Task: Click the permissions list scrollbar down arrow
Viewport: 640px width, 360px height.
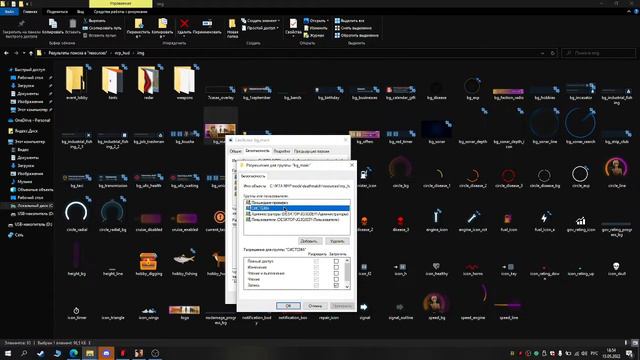Action: tap(347, 287)
